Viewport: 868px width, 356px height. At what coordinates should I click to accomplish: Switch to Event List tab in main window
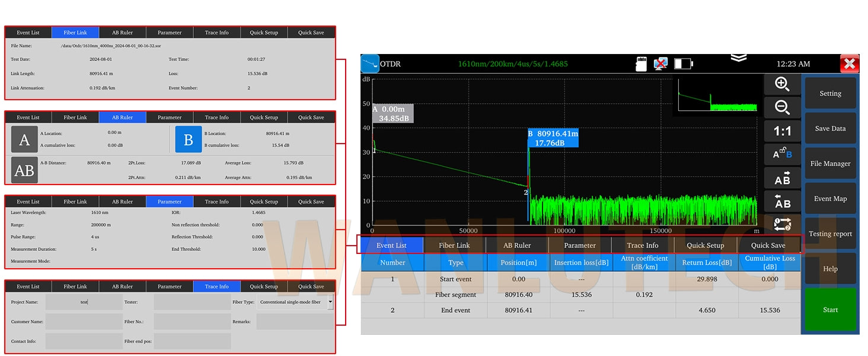(392, 245)
